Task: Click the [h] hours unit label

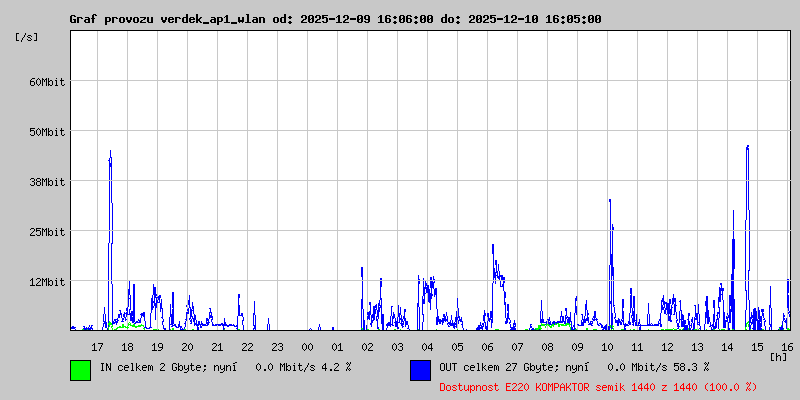Action: 779,357
